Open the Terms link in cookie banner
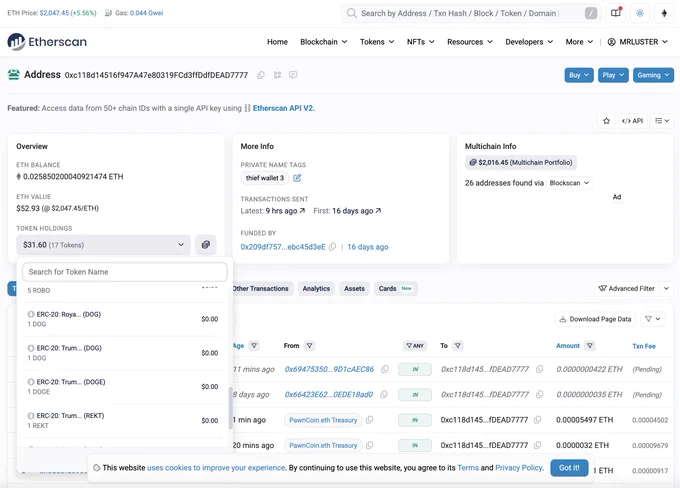 coord(468,468)
